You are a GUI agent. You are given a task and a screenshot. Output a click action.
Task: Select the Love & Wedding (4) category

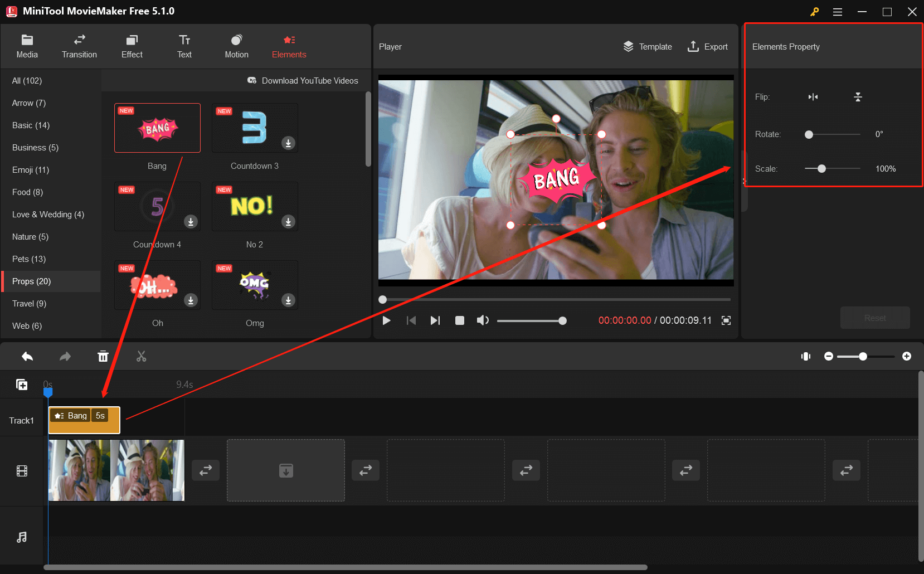51,215
